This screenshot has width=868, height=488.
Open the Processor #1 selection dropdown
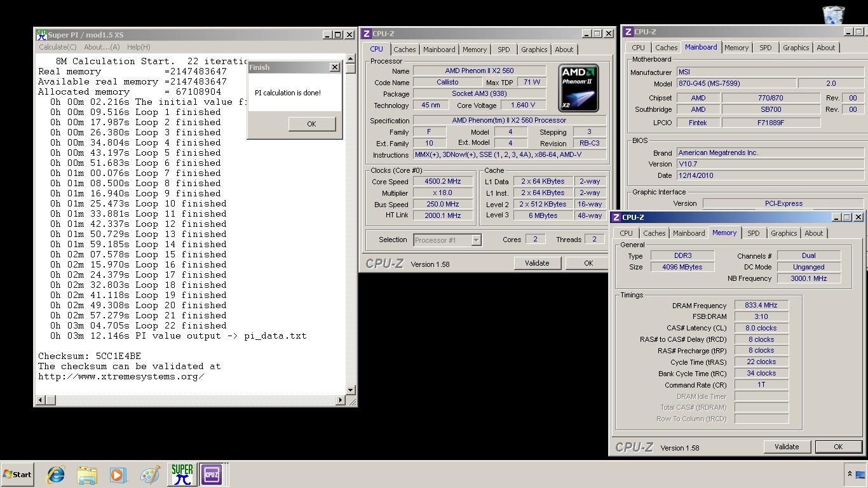coord(476,240)
